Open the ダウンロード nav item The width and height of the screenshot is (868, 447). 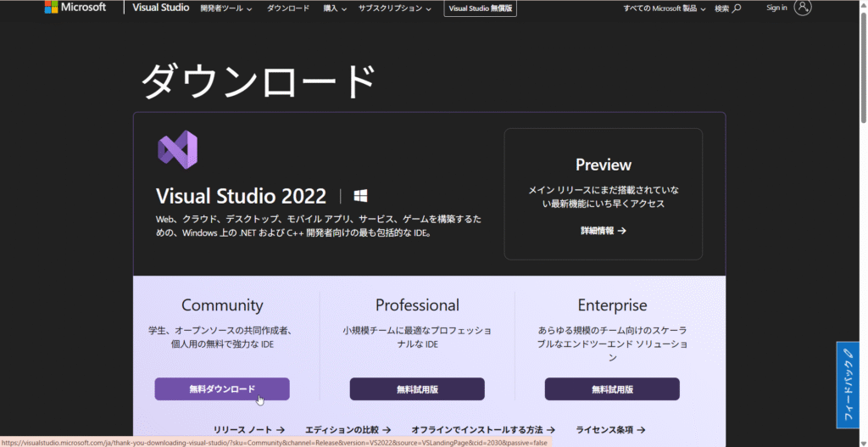click(288, 8)
